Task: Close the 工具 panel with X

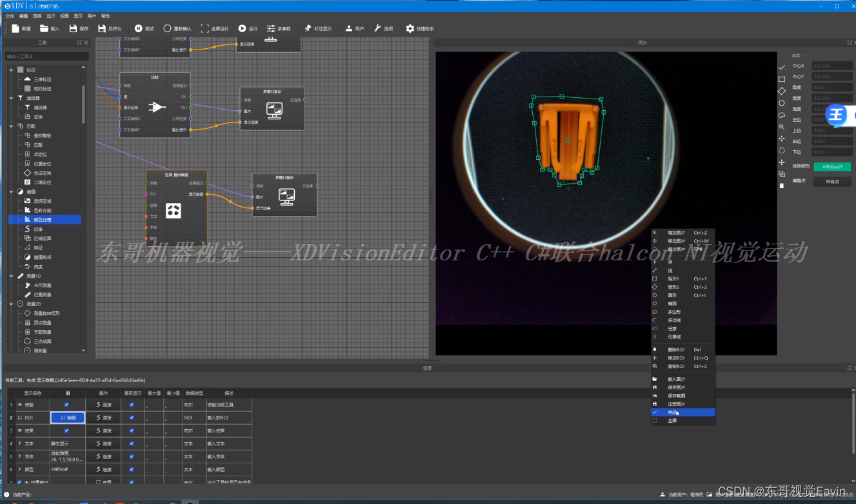Action: (86, 43)
